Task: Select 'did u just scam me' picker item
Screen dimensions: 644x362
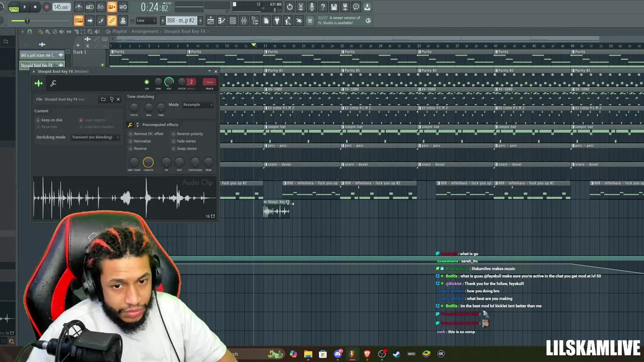Action: (x=42, y=55)
